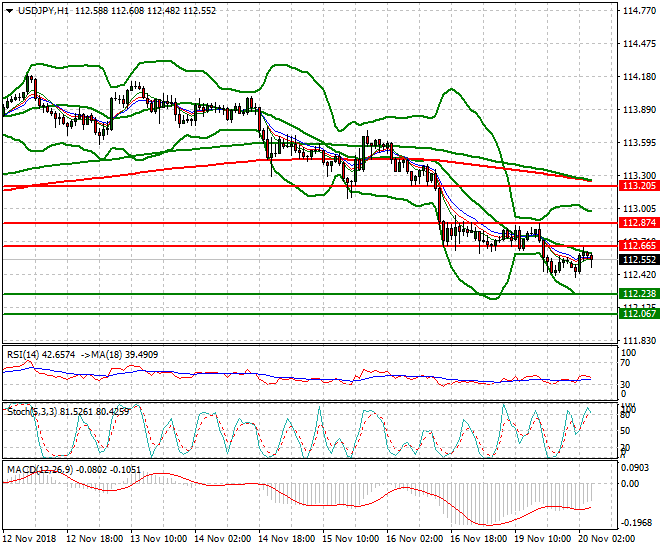This screenshot has height=550, width=660.
Task: Click the 12 Nov 18:00 time label
Action: coord(95,539)
